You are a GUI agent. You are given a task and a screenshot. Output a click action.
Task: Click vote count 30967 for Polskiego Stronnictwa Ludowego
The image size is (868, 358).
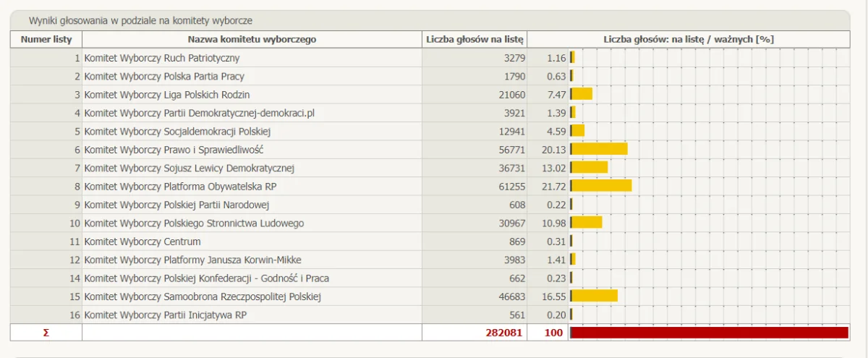point(512,223)
